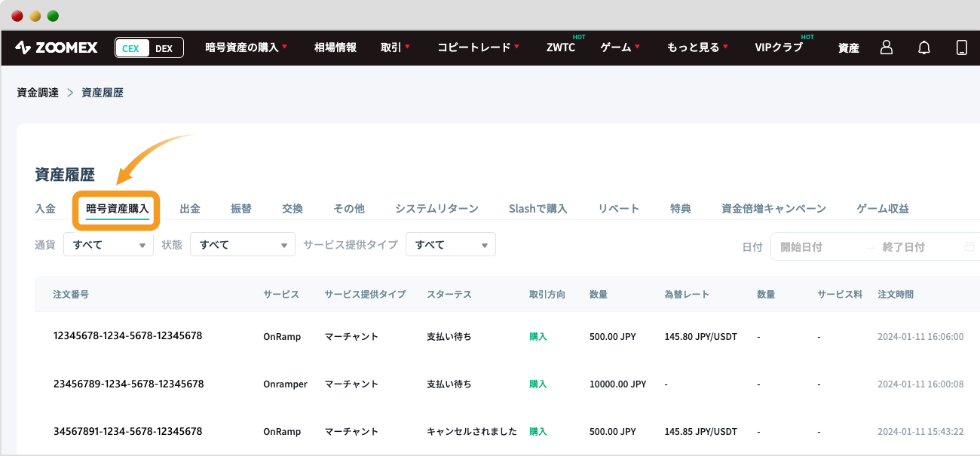Viewport: 980px width, 456px height.
Task: Switch to CEX mode
Action: (x=130, y=48)
